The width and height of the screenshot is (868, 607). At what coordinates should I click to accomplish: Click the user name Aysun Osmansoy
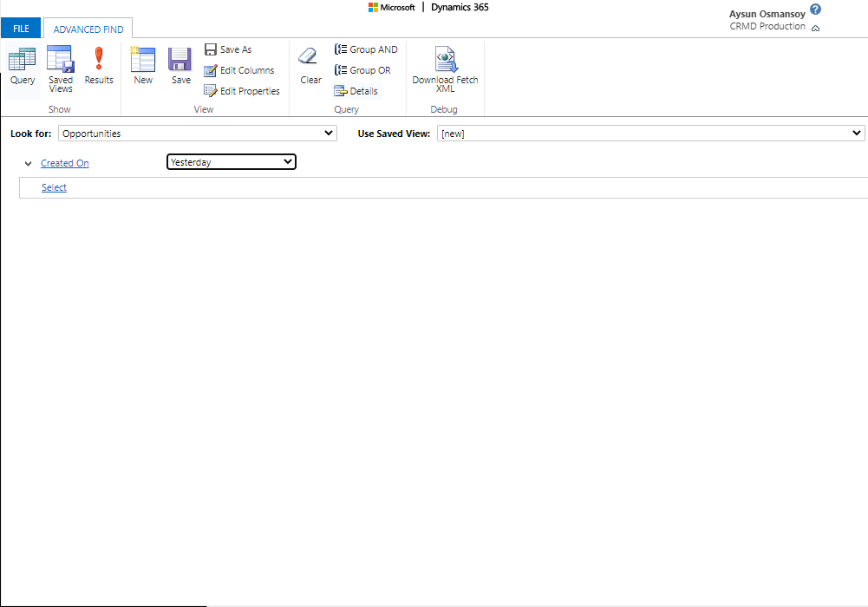[x=767, y=14]
